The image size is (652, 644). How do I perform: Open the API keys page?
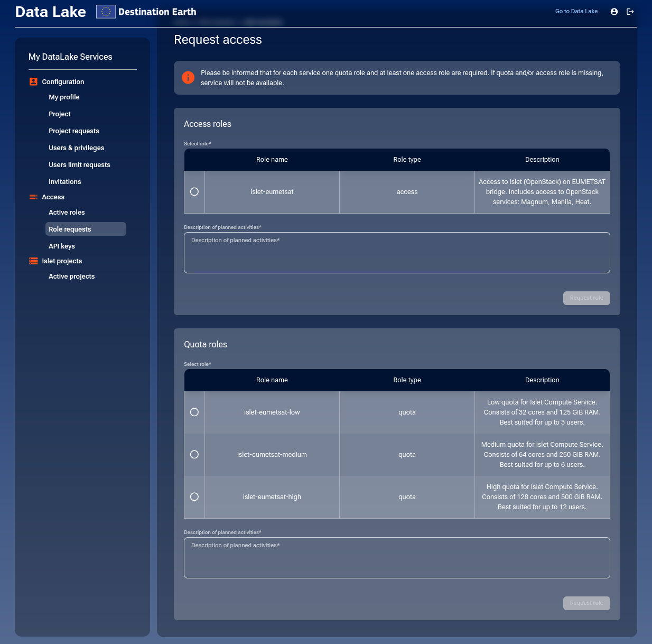(x=61, y=246)
